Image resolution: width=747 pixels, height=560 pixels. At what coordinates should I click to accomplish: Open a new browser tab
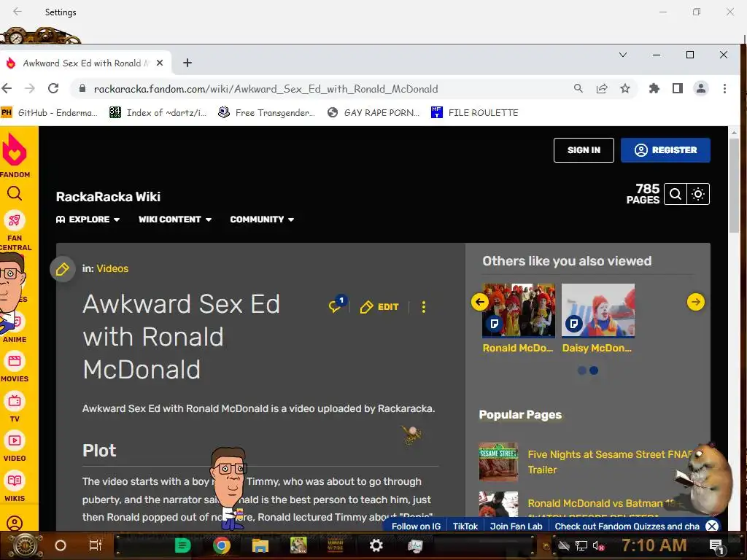187,63
